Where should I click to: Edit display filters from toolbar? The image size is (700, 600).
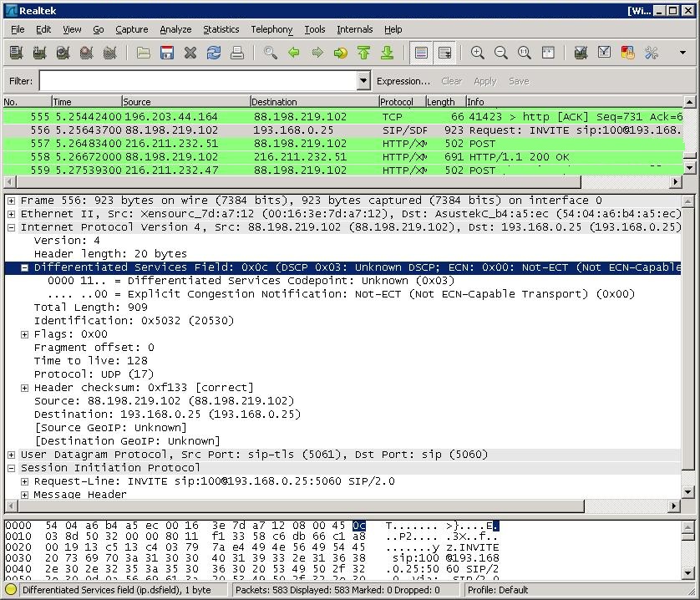click(604, 53)
